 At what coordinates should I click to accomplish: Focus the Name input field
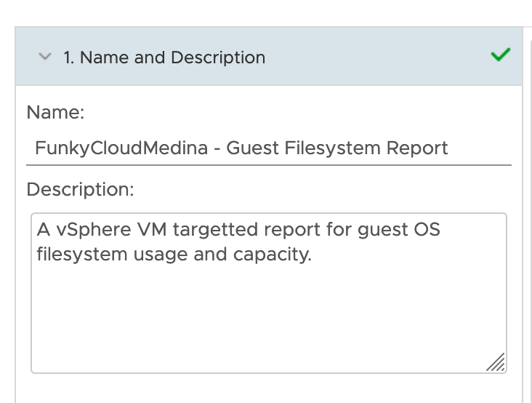point(269,148)
